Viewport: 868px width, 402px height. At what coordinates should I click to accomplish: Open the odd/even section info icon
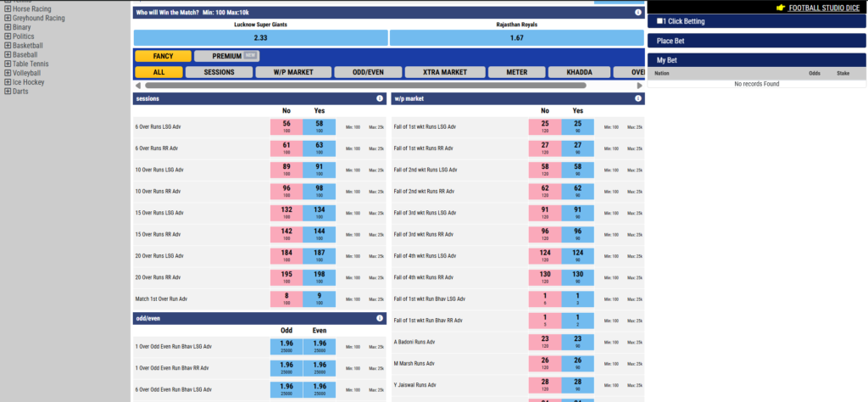[x=380, y=318]
